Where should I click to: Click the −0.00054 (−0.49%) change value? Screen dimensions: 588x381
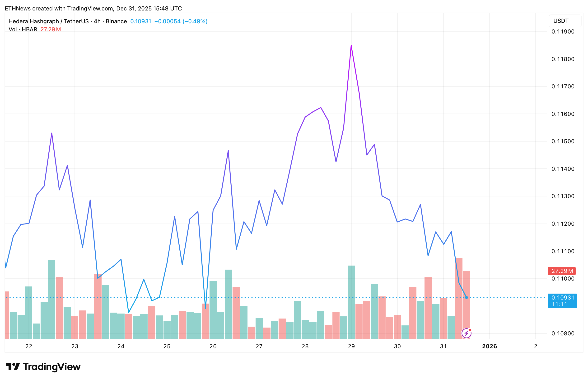pos(181,21)
